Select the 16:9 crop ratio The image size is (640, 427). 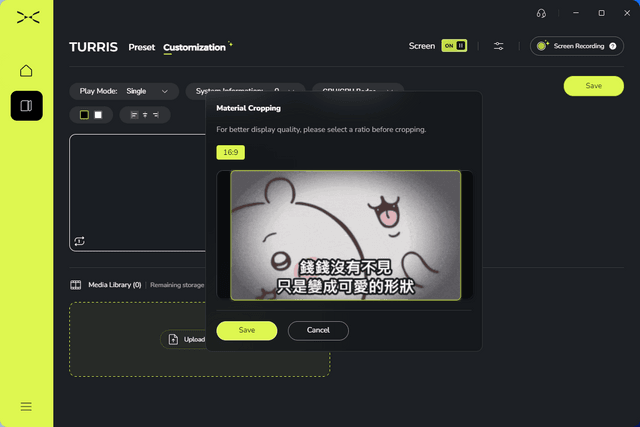[231, 152]
